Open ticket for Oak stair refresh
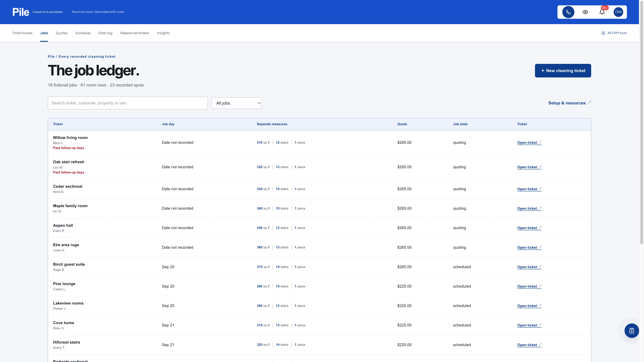The image size is (644, 362). 529,167
